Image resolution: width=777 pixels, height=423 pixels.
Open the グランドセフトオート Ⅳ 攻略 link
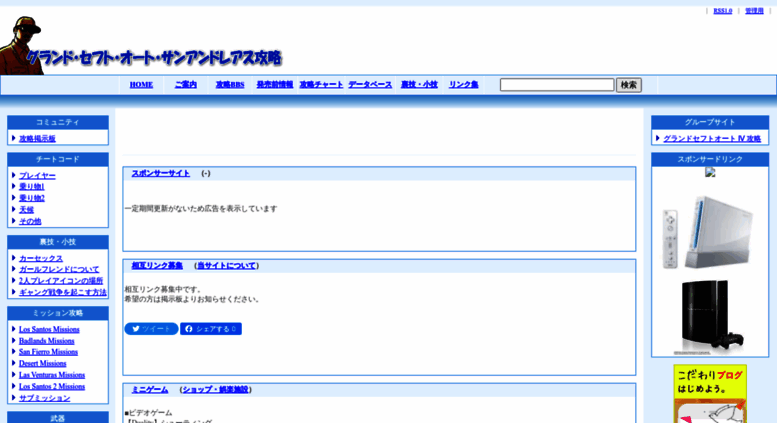pos(712,139)
